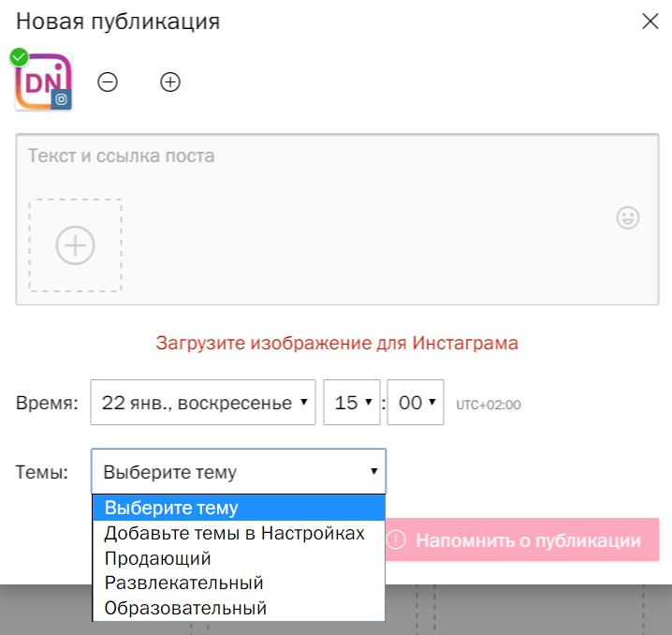Choose the Продающий theme

click(x=239, y=558)
